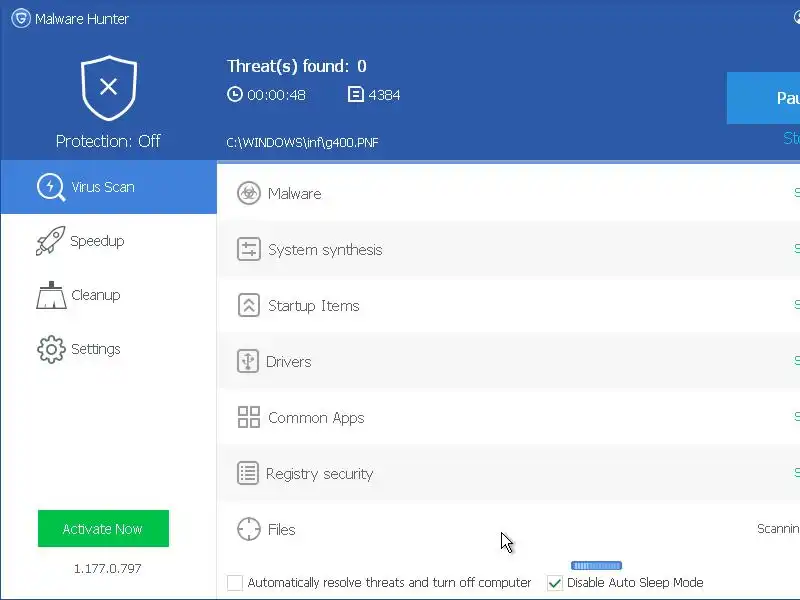
Task: Click the Settings gear icon
Action: [x=51, y=349]
